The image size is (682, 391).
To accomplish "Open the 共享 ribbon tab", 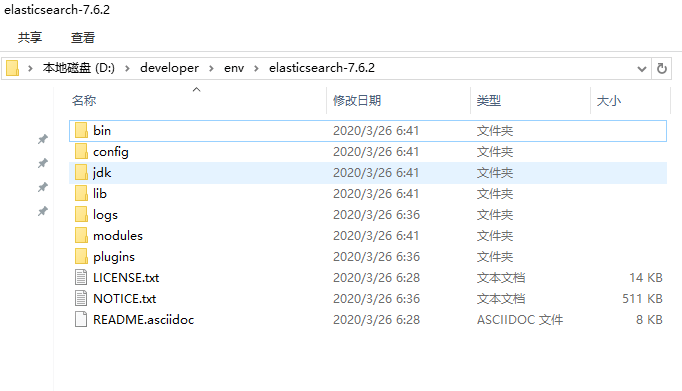I will coord(30,37).
